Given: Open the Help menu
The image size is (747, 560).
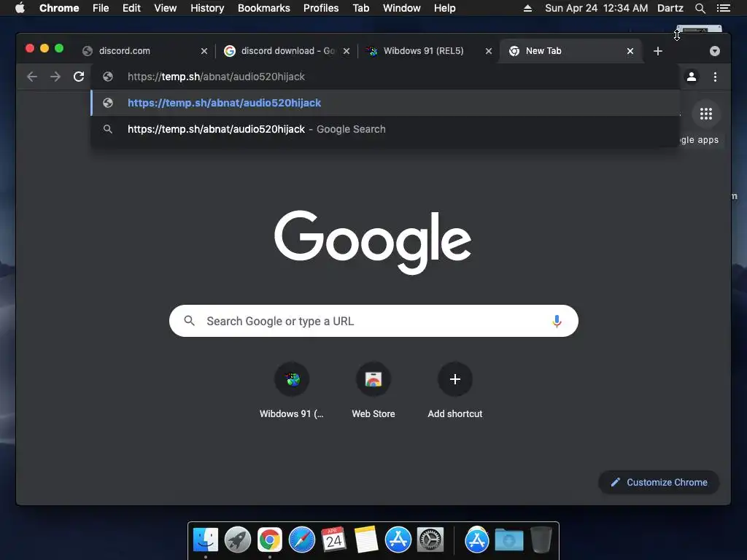Looking at the screenshot, I should click(444, 8).
